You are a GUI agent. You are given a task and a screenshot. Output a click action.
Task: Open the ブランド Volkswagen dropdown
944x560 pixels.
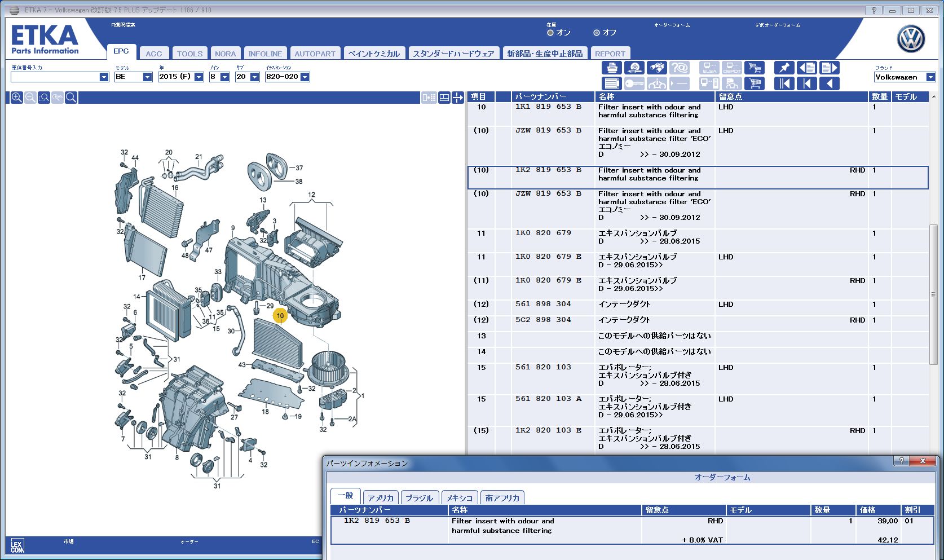click(x=930, y=77)
